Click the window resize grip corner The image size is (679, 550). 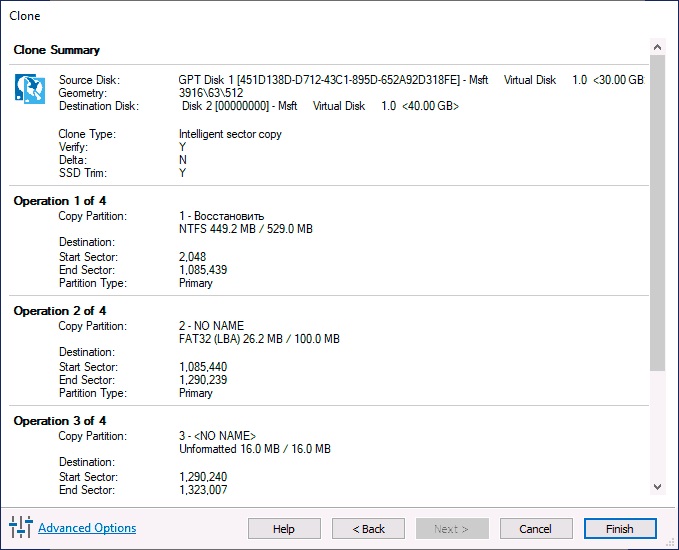coord(672,543)
